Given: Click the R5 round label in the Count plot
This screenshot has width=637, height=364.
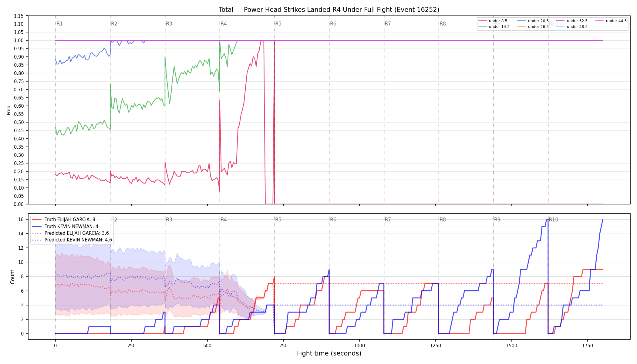Looking at the screenshot, I should tap(278, 220).
